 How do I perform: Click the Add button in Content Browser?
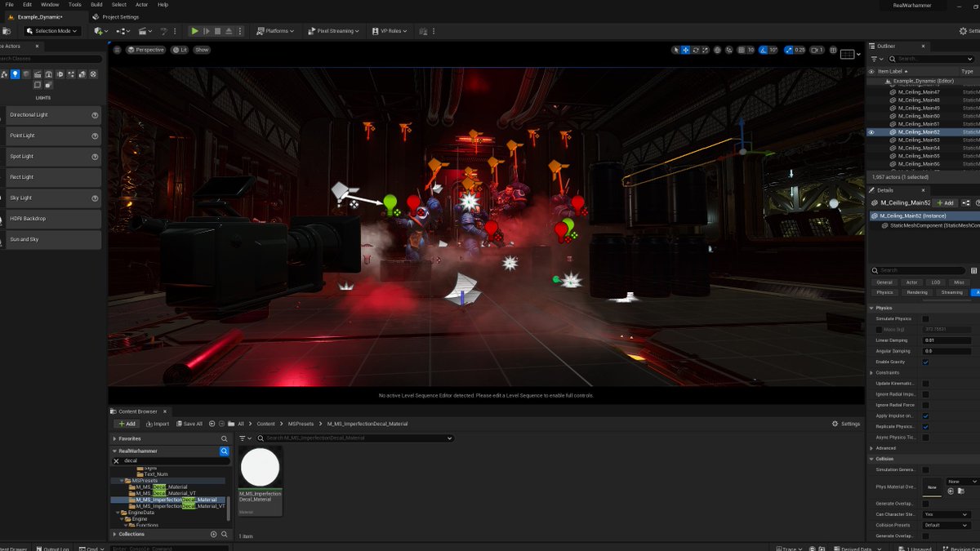tap(127, 424)
